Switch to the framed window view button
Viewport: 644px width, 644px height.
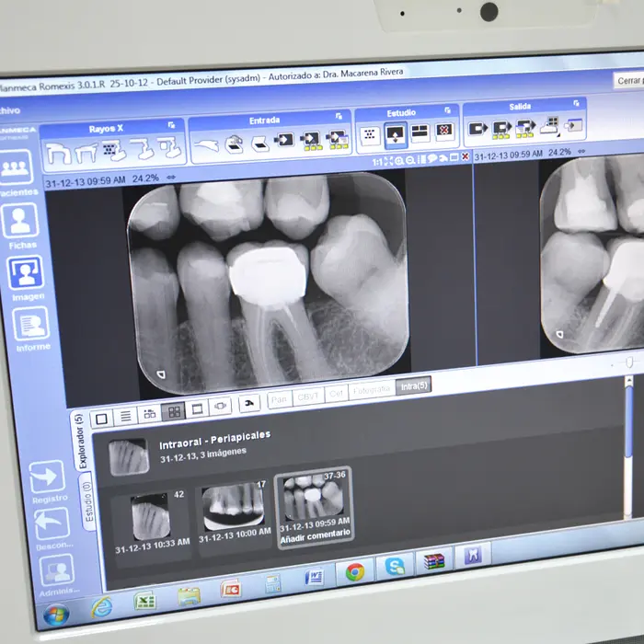coord(197,408)
